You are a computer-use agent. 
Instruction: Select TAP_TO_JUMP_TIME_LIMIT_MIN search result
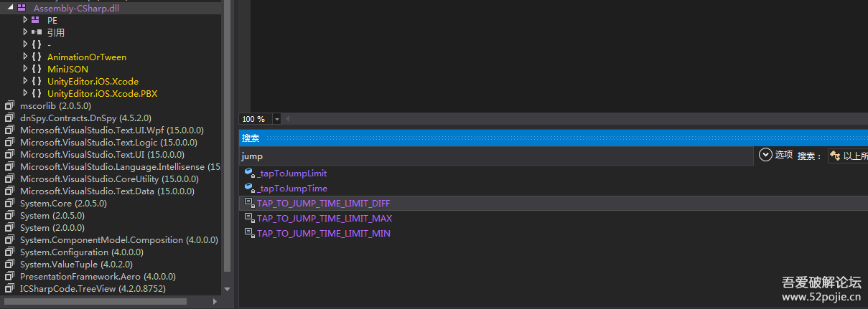click(x=324, y=234)
